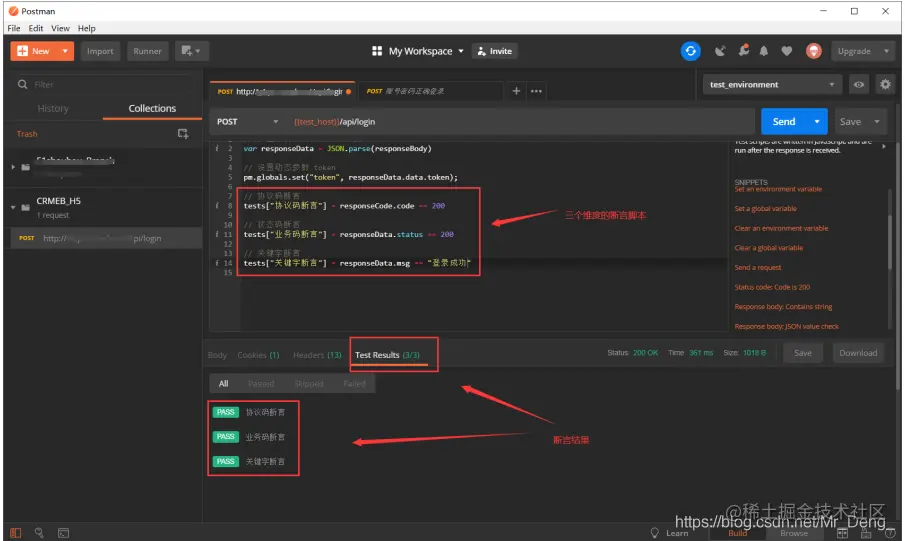Open the settings wrench icon in header
The width and height of the screenshot is (905, 541).
click(x=744, y=50)
